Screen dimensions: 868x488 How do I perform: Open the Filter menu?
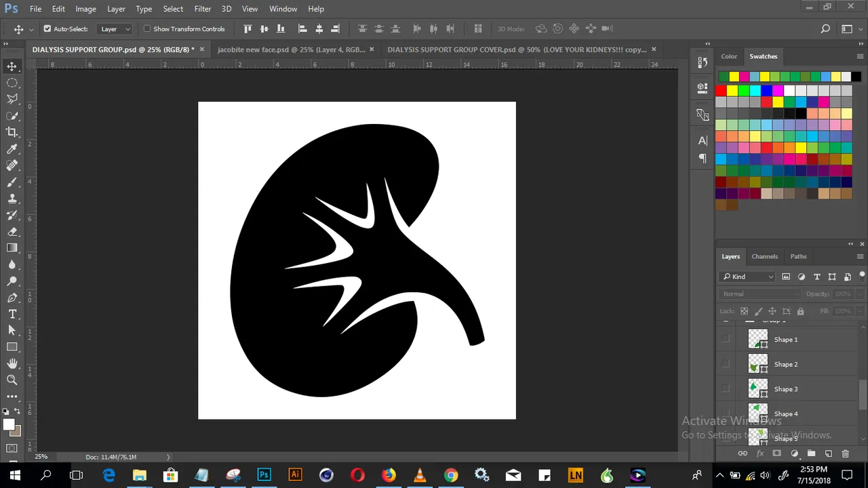(x=202, y=9)
